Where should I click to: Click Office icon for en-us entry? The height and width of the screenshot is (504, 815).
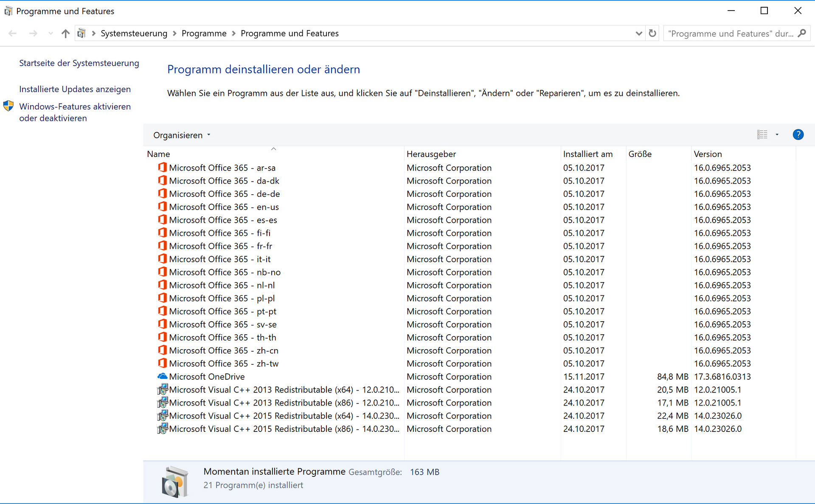click(x=162, y=207)
